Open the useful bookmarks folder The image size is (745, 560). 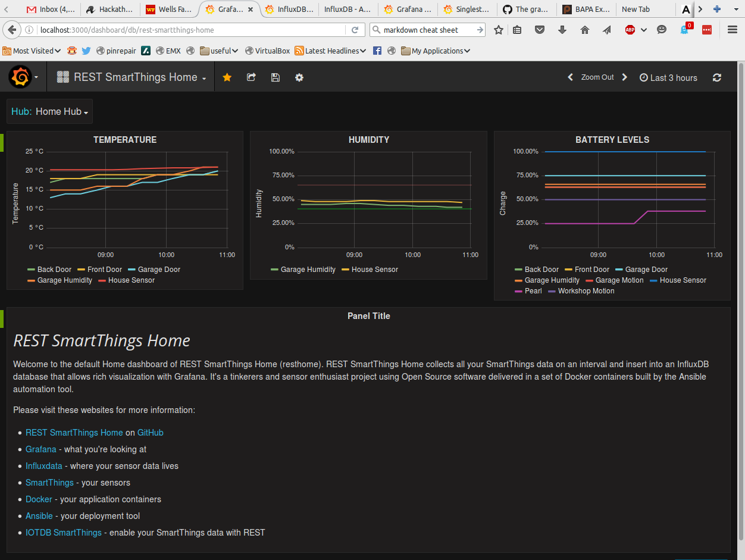click(219, 51)
